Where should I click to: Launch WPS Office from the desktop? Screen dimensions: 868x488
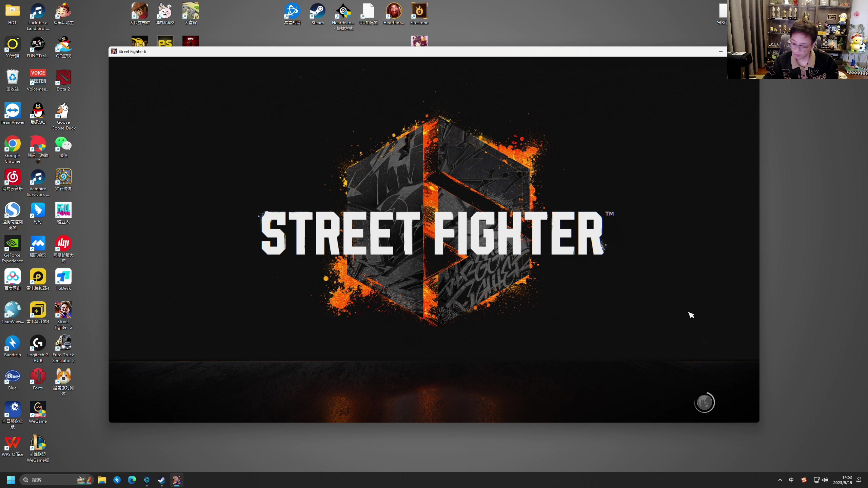(13, 446)
